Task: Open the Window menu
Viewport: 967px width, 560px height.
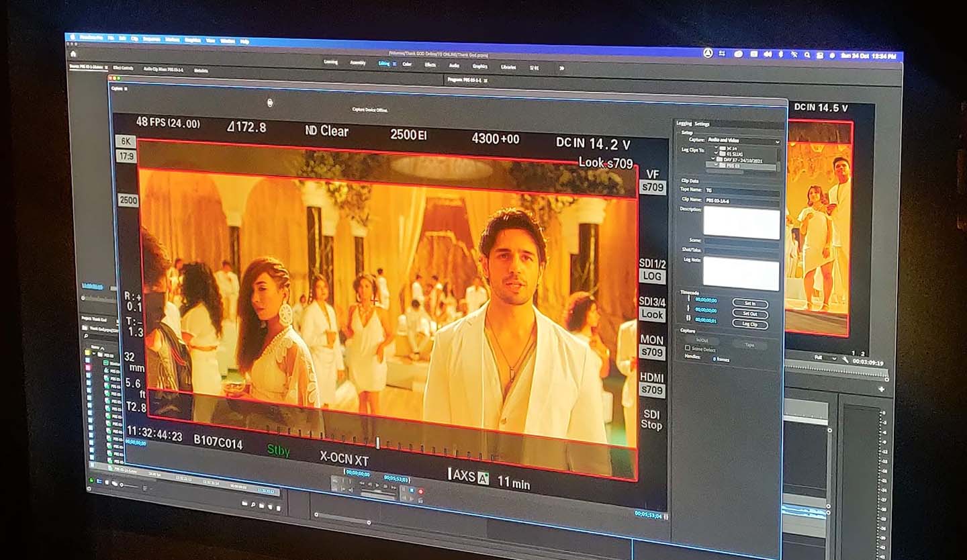Action: pos(228,41)
